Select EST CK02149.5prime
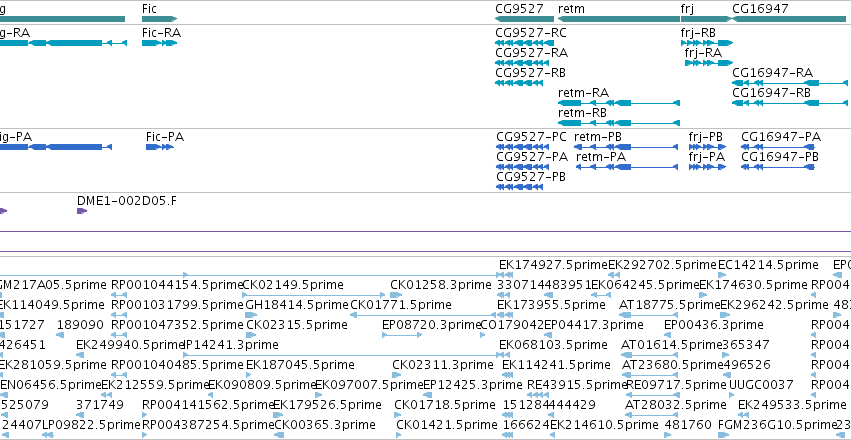 tap(293, 285)
